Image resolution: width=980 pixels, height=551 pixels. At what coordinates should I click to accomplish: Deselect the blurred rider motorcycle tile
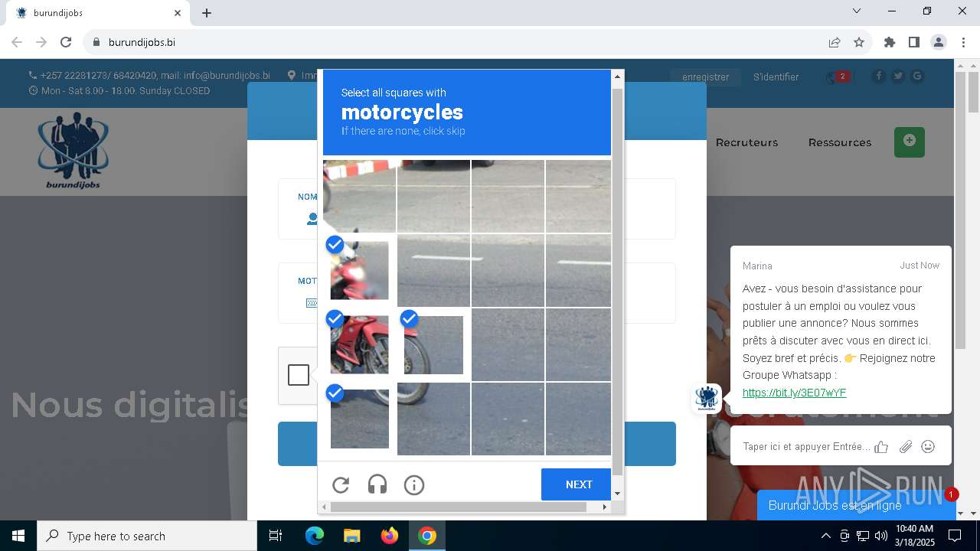coord(359,270)
